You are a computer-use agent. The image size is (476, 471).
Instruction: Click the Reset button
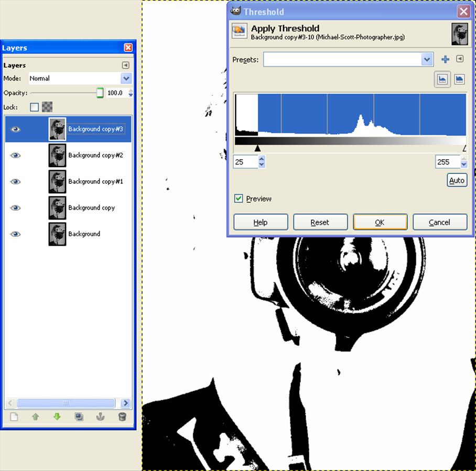[320, 222]
